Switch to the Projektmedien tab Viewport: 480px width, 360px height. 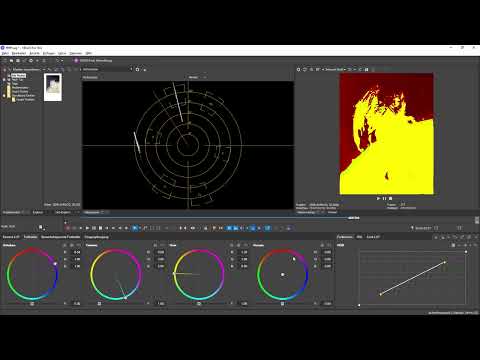click(13, 212)
